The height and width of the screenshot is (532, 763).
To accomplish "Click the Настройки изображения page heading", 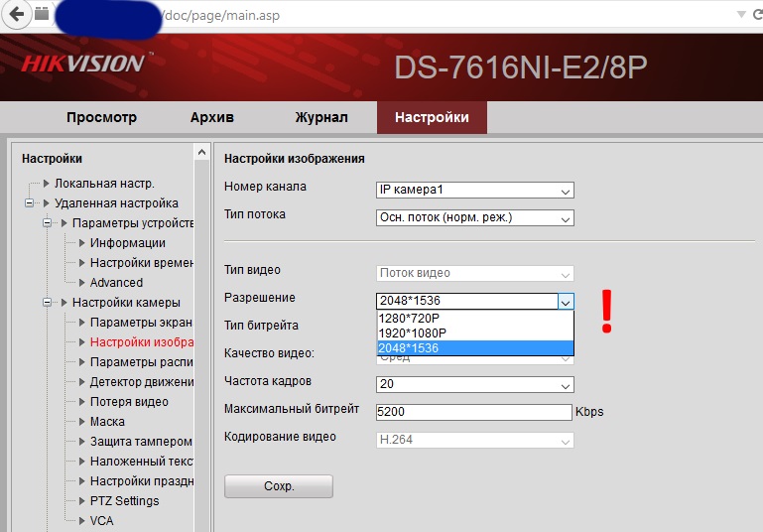I will (x=295, y=159).
